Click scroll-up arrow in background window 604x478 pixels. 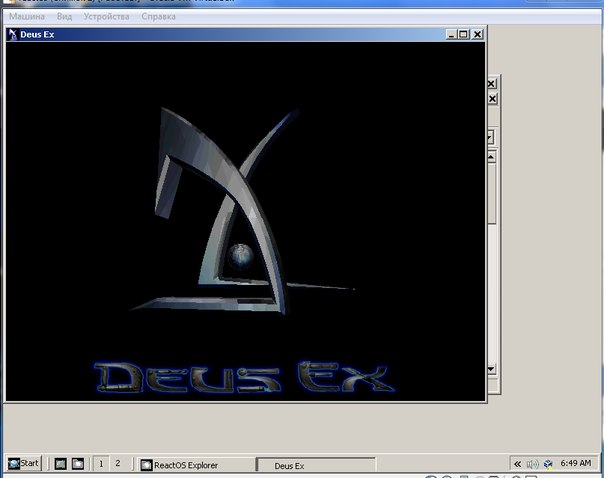[x=491, y=157]
